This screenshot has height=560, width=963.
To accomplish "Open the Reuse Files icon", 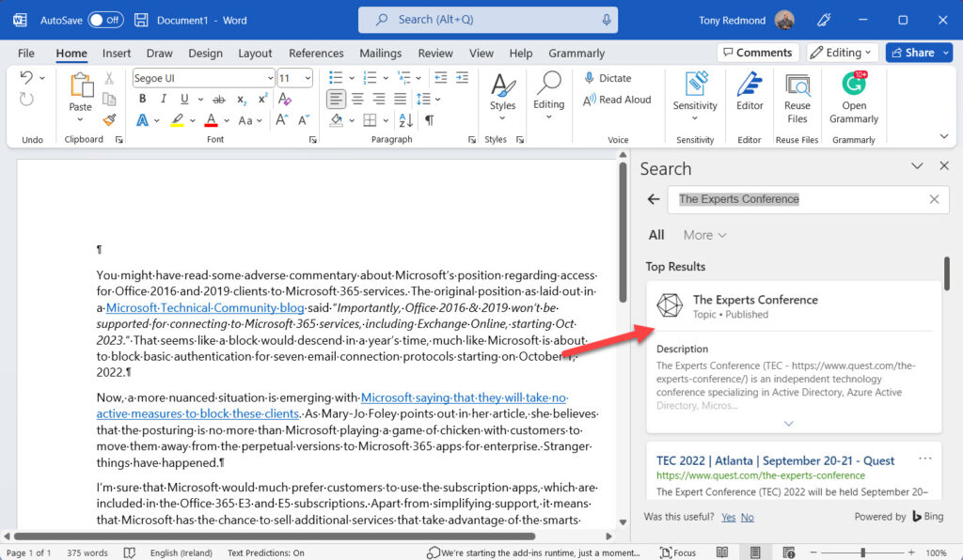I will click(797, 86).
